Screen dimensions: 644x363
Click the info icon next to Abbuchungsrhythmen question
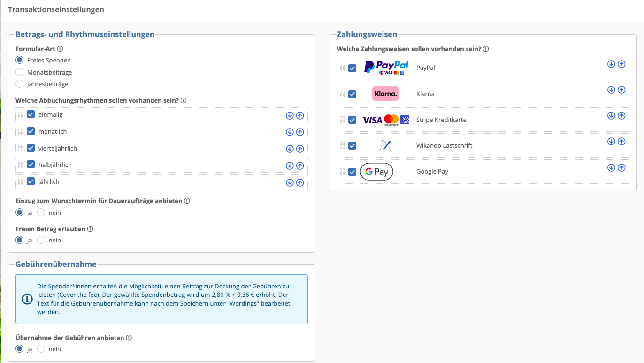183,100
